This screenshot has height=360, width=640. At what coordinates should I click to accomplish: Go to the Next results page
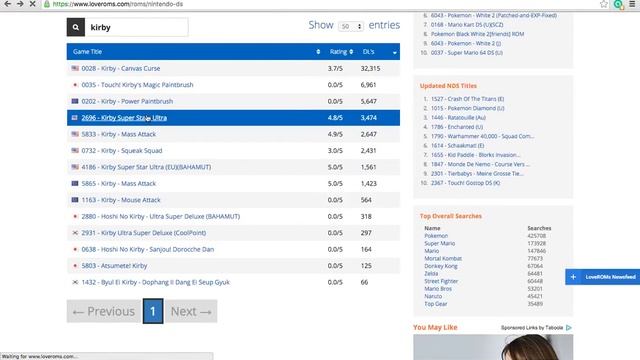tap(191, 311)
